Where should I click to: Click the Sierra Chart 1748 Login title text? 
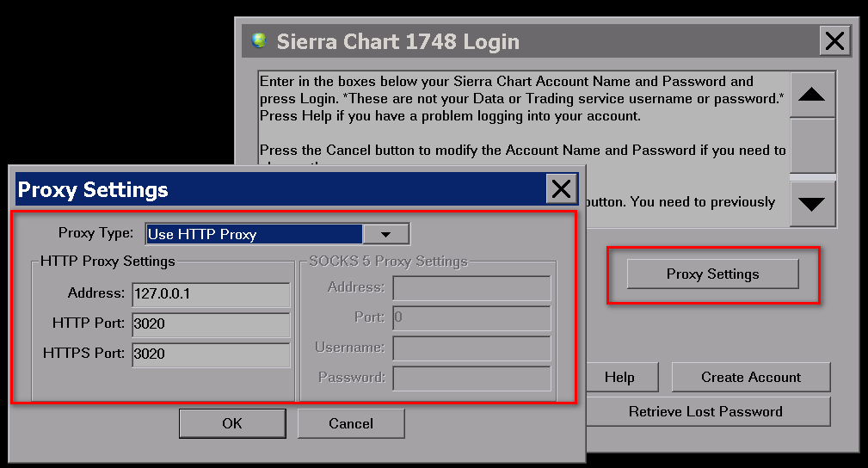(x=398, y=41)
